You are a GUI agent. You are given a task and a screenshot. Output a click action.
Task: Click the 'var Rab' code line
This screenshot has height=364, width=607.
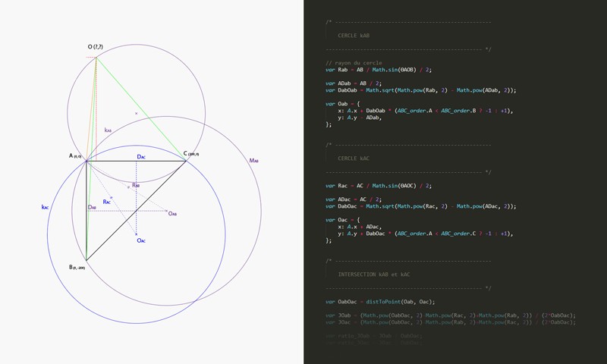(378, 70)
